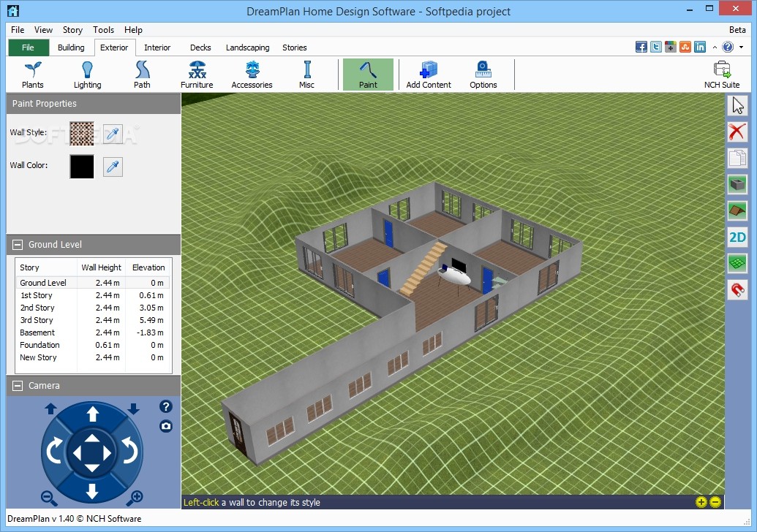Viewport: 757px width, 532px height.
Task: Pick wall style with eyedropper
Action: [x=113, y=134]
